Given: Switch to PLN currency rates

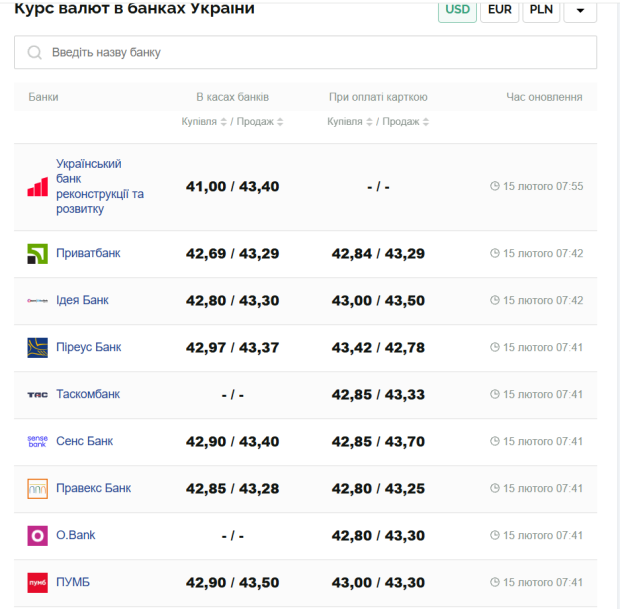Looking at the screenshot, I should click(541, 10).
